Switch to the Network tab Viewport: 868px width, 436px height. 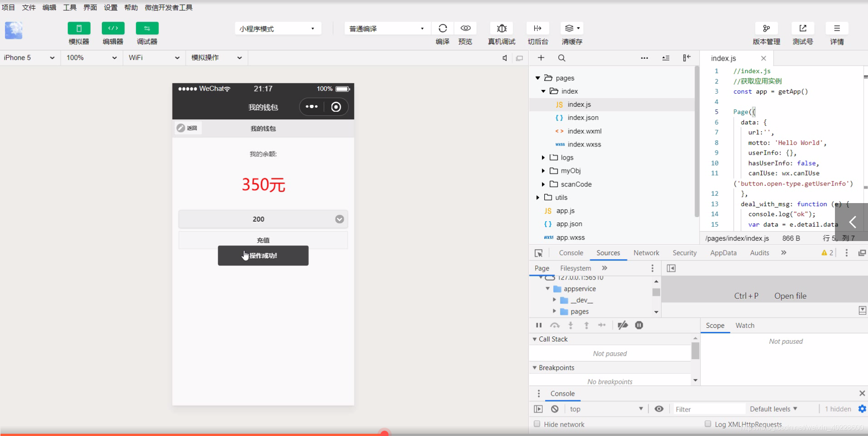tap(646, 253)
